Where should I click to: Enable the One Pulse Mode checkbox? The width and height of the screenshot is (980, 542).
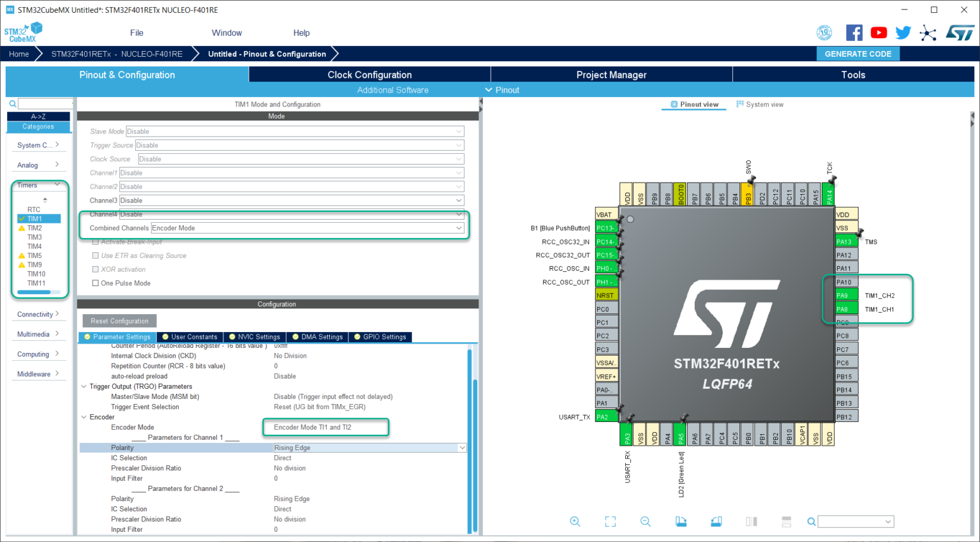tap(96, 283)
